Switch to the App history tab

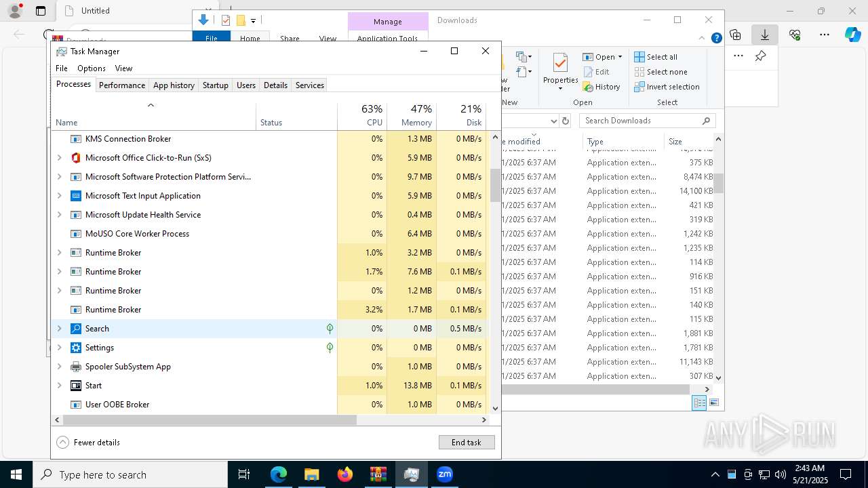point(174,85)
